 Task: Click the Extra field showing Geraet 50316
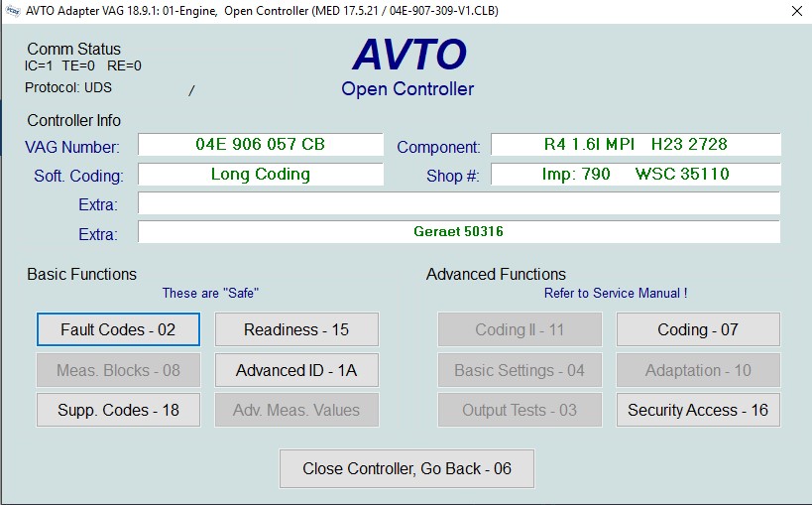point(459,232)
